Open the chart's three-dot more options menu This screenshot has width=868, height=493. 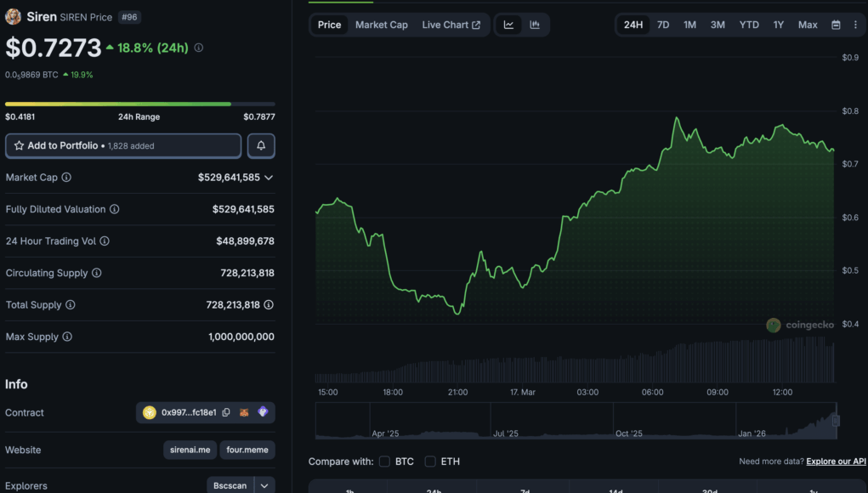click(x=855, y=25)
